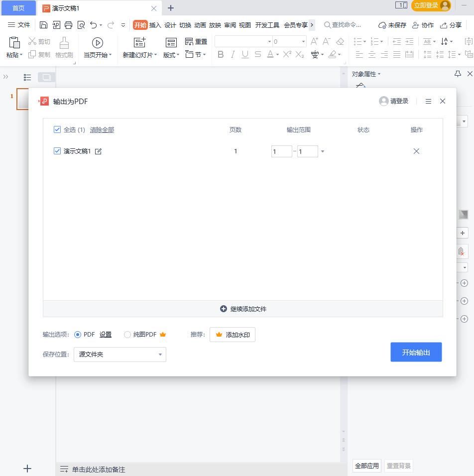Click the 开始输出 button

416,352
